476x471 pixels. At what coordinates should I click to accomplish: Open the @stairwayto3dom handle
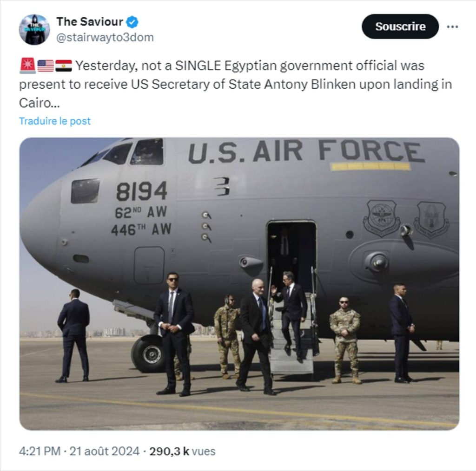(x=105, y=38)
